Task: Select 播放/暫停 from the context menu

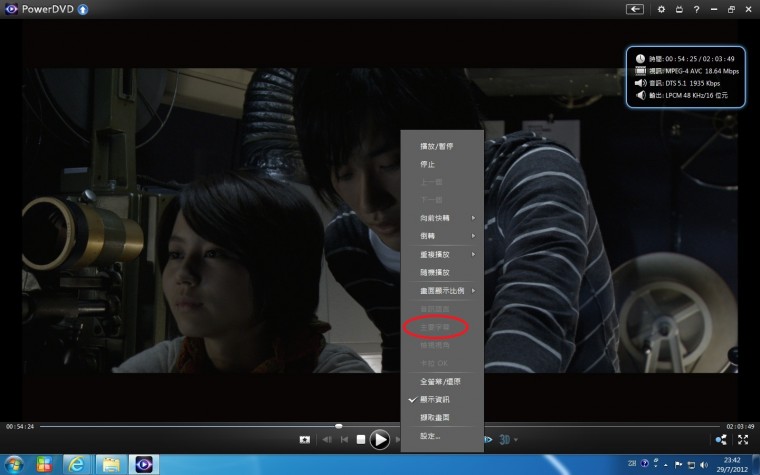Action: [436, 146]
